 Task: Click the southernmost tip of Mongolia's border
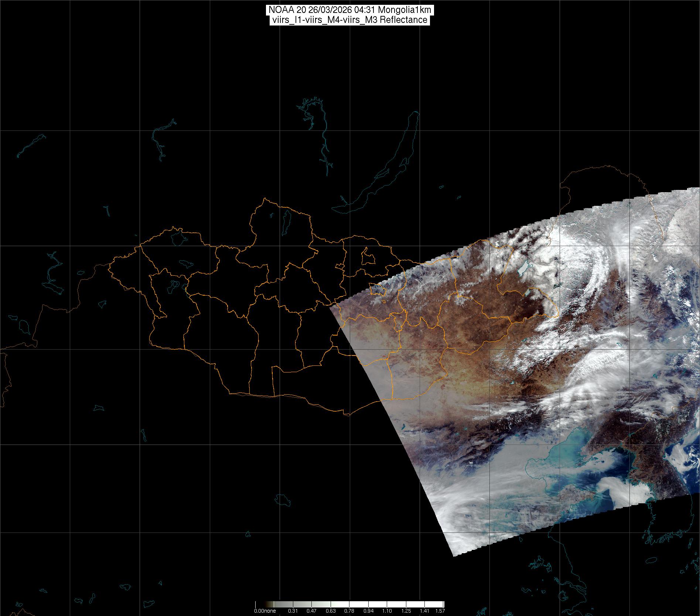(x=346, y=415)
